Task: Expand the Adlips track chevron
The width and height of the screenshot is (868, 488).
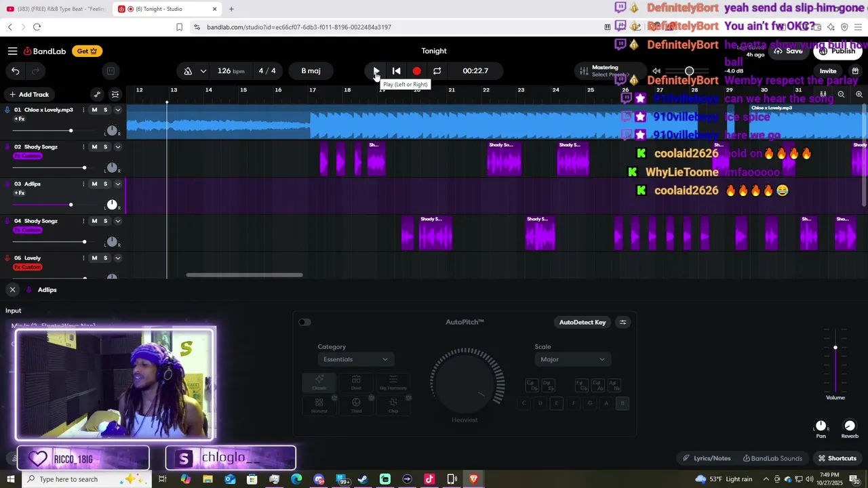Action: [x=117, y=184]
